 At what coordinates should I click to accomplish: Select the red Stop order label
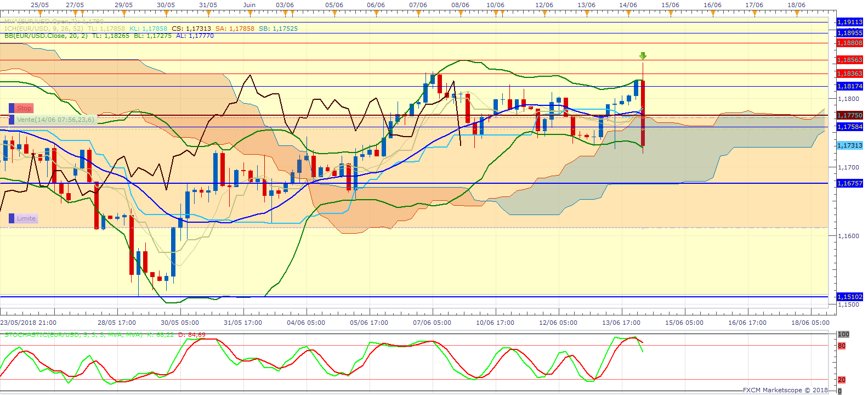(x=24, y=109)
